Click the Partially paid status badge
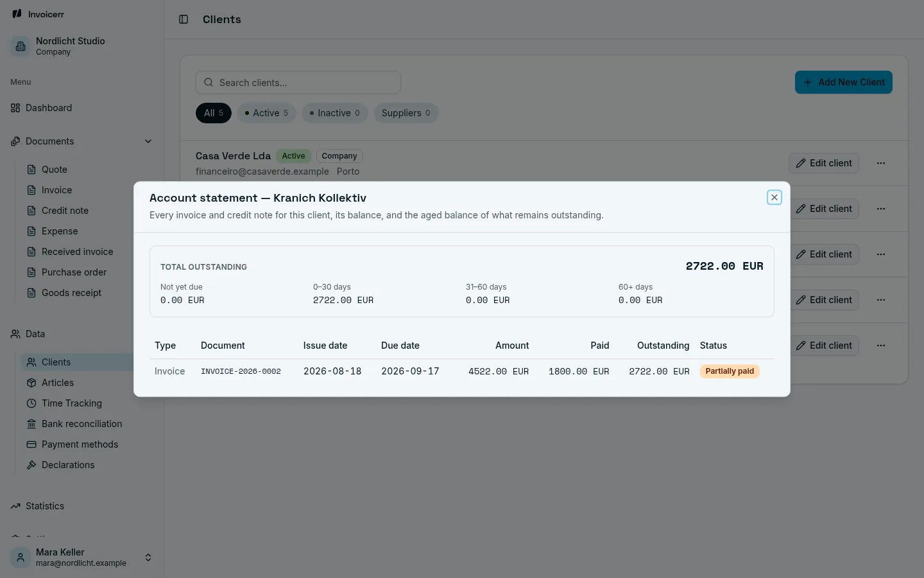The width and height of the screenshot is (924, 578). coord(730,371)
